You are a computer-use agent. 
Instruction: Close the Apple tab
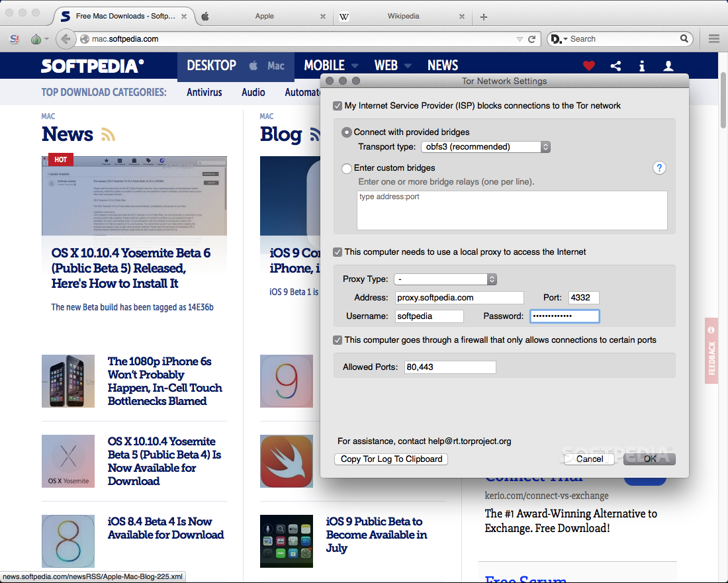(x=323, y=17)
